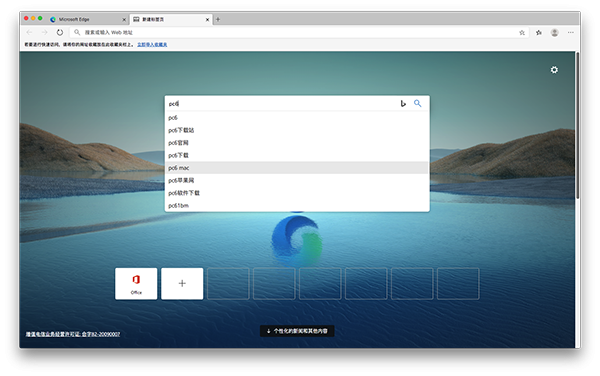Click the blue magnifier search icon

point(417,103)
